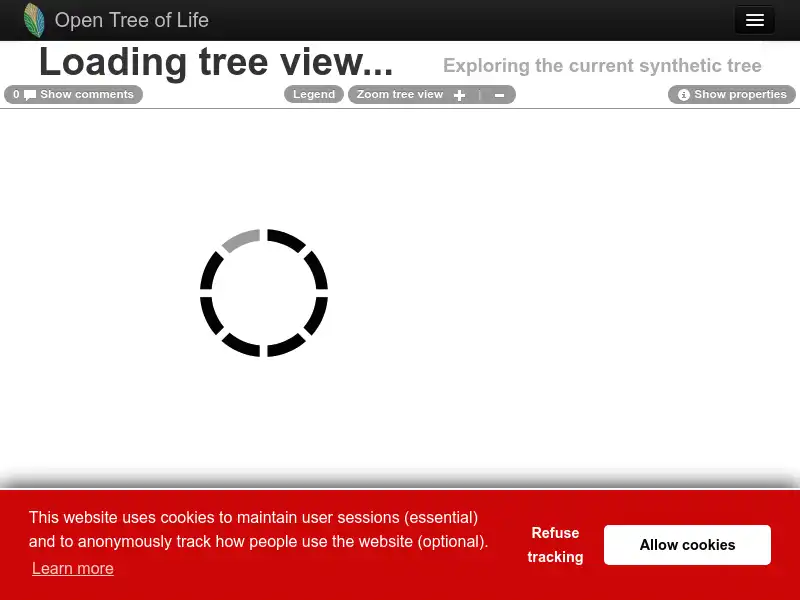Open the hamburger navigation menu
Screen dimensions: 800x600
click(754, 20)
